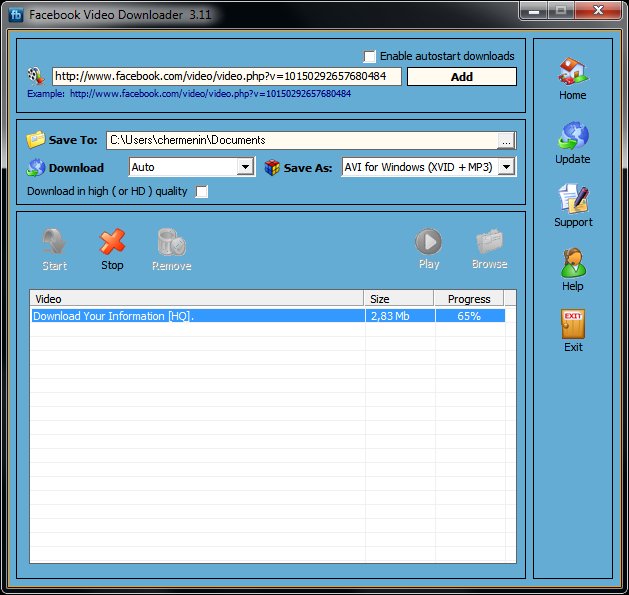Click the 2,83 Mb size cell
This screenshot has height=595, width=629.
(400, 316)
